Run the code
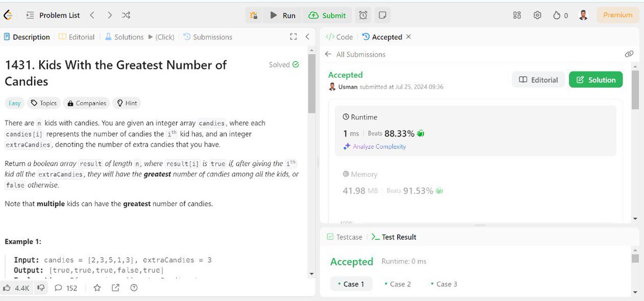644x301 pixels. tap(283, 15)
